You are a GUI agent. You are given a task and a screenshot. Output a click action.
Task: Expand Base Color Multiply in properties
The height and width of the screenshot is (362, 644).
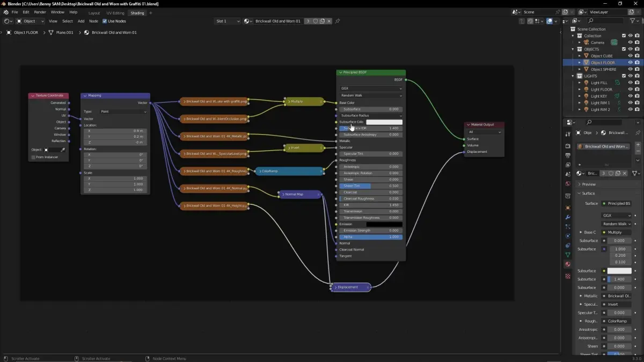[581, 232]
